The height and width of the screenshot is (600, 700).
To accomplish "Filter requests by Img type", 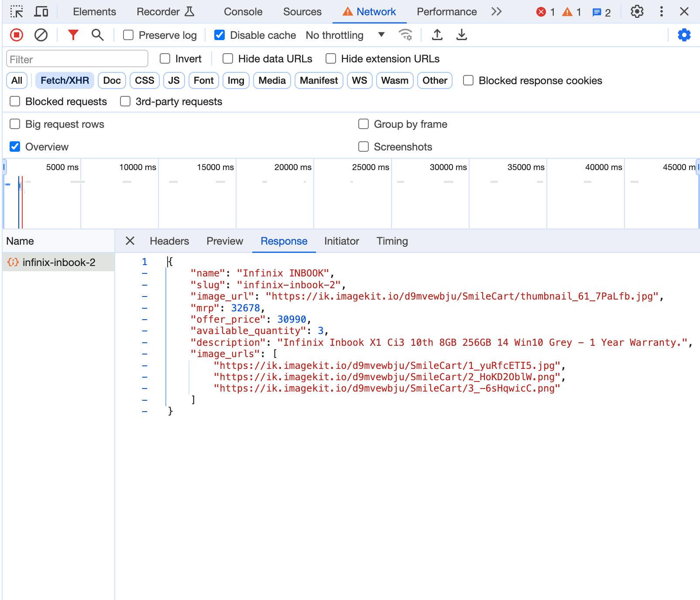I will pos(236,80).
